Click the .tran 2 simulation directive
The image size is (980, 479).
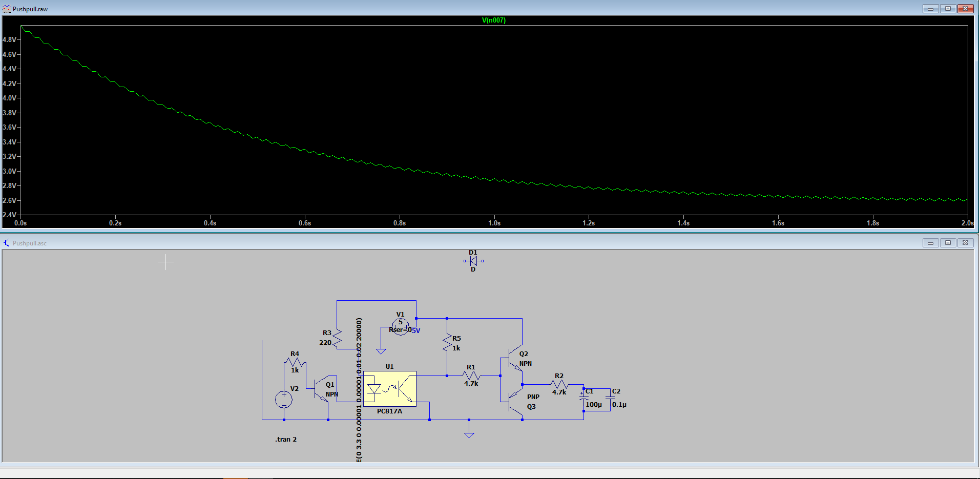tap(286, 440)
